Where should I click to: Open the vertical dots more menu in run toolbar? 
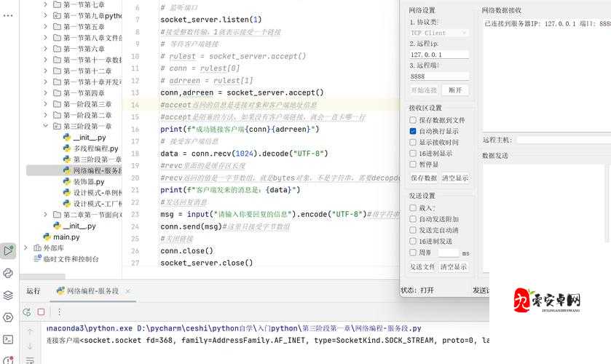coord(59,312)
